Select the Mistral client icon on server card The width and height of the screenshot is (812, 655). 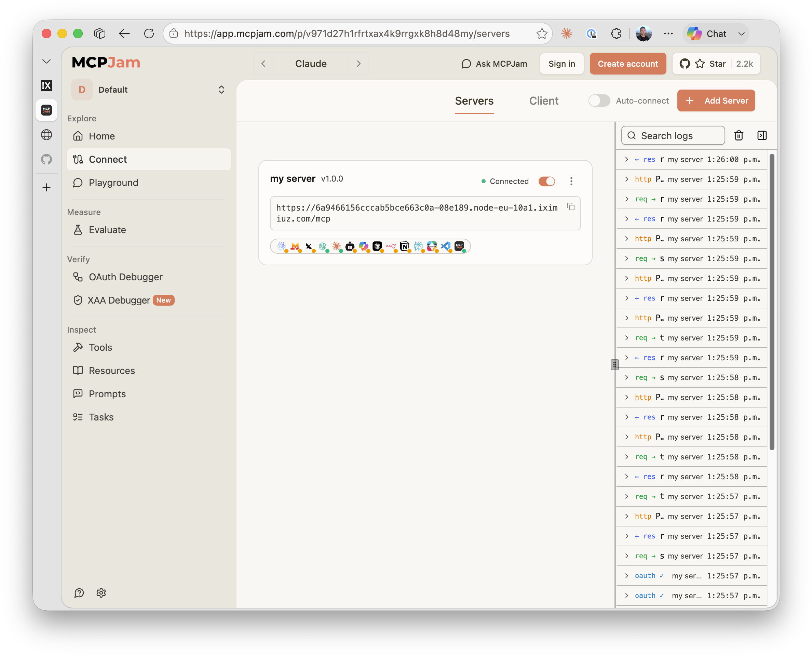coord(295,246)
